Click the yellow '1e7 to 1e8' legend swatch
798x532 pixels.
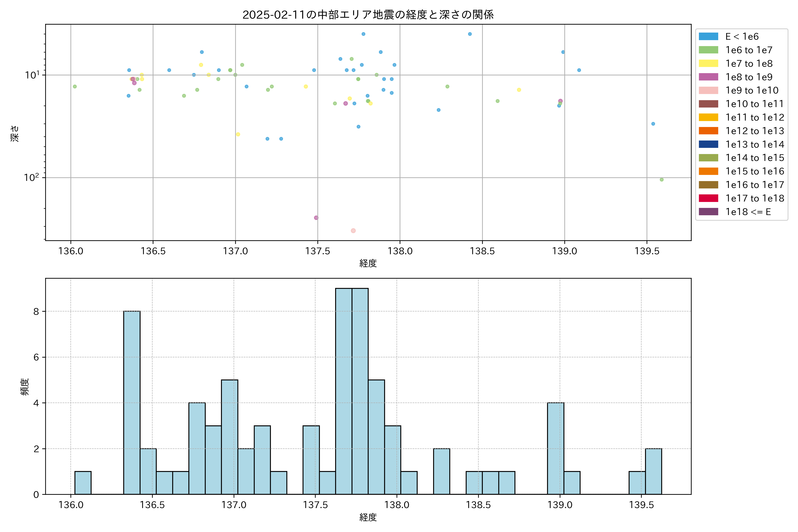[708, 63]
